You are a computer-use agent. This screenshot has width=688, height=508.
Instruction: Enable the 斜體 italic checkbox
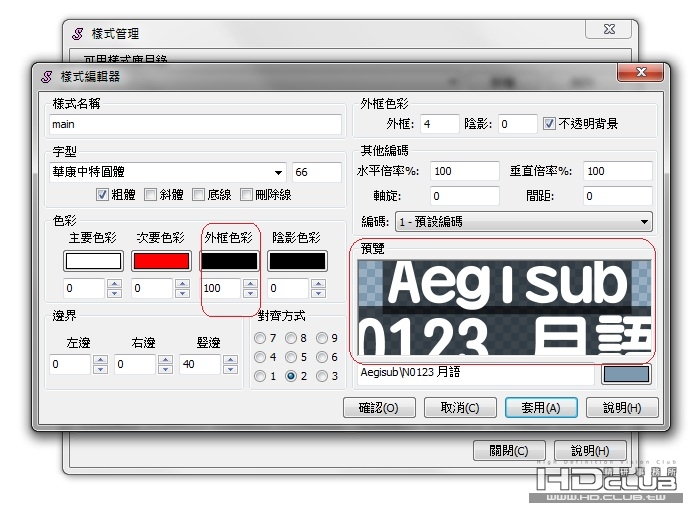point(150,194)
